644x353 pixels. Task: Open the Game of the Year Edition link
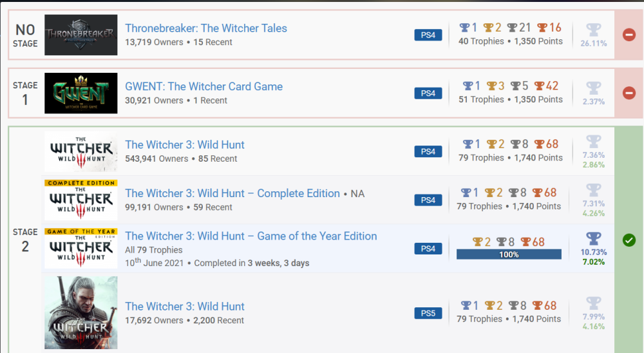click(x=251, y=236)
